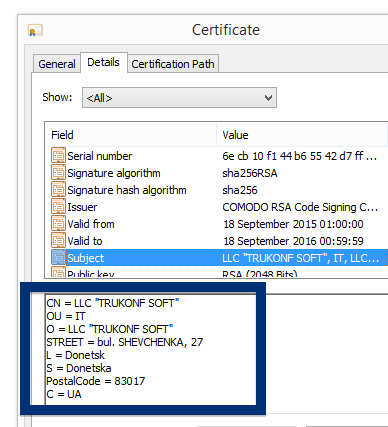Open the Certification Path tab
Image resolution: width=388 pixels, height=427 pixels.
pyautogui.click(x=173, y=64)
